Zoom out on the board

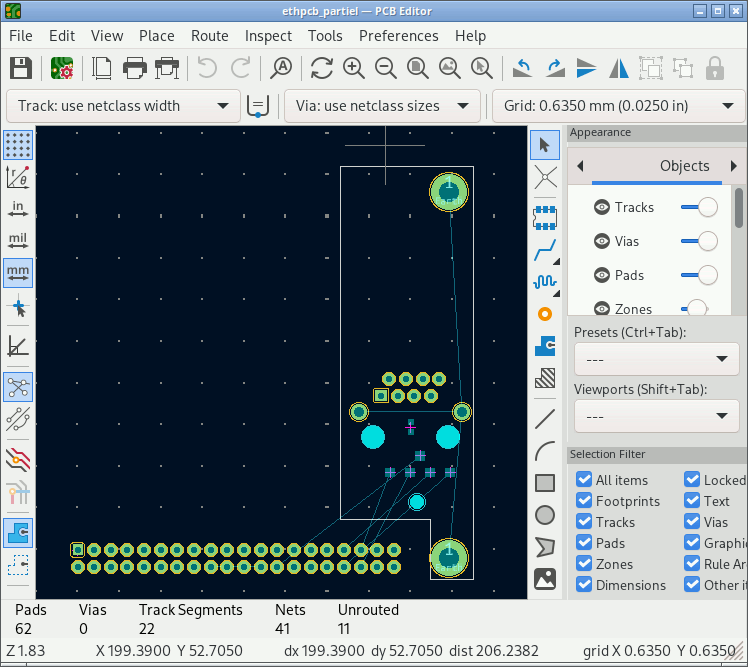coord(385,68)
